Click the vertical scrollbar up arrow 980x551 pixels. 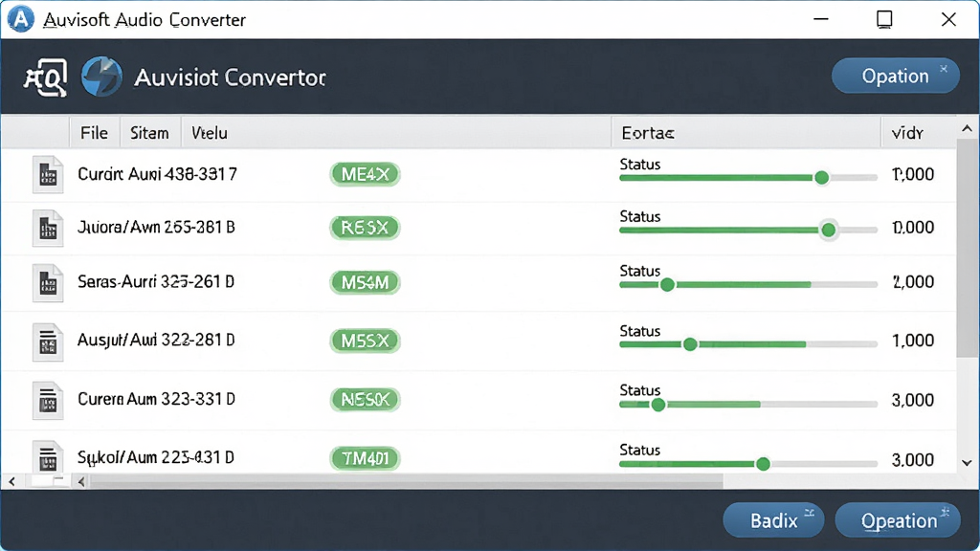click(x=967, y=129)
